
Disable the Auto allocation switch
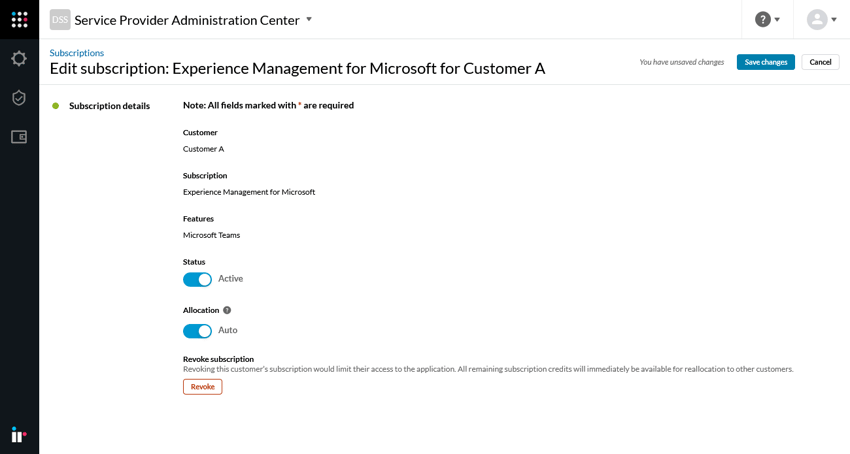point(197,331)
